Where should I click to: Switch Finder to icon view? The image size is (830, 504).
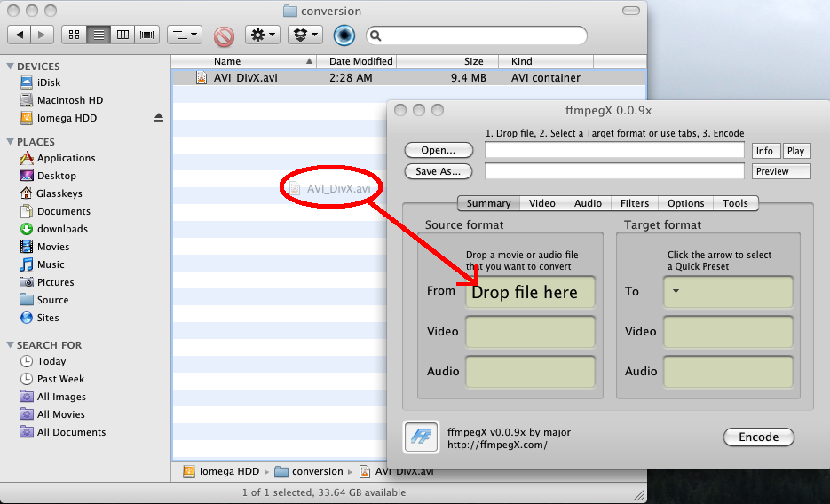75,35
